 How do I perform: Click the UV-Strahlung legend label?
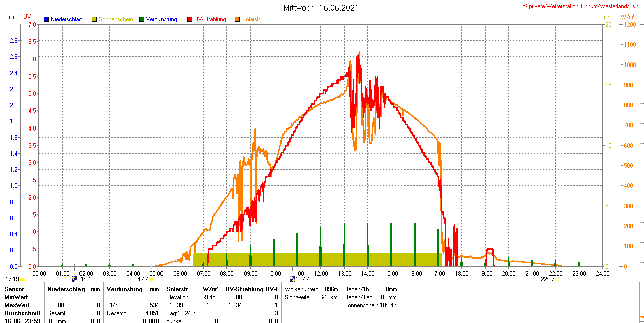point(210,19)
